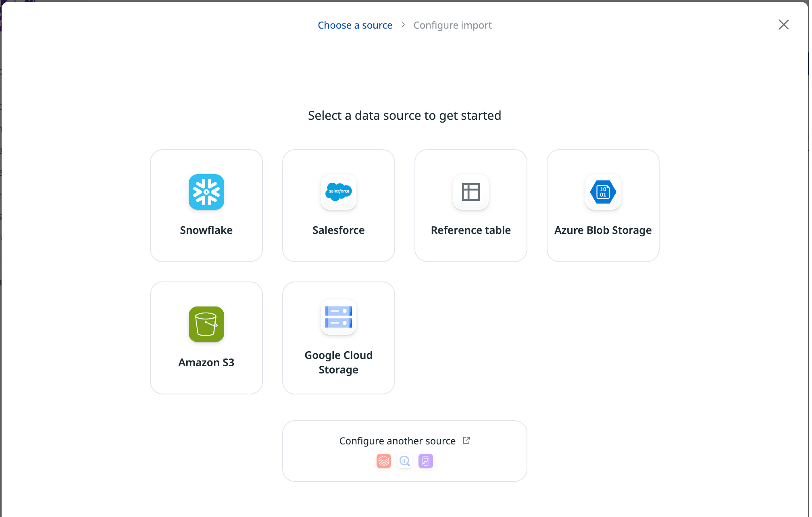
Task: Close the import dialog
Action: [x=783, y=25]
